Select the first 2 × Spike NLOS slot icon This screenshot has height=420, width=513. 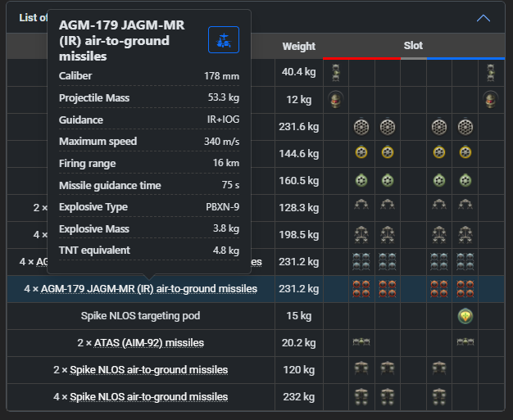(x=361, y=368)
